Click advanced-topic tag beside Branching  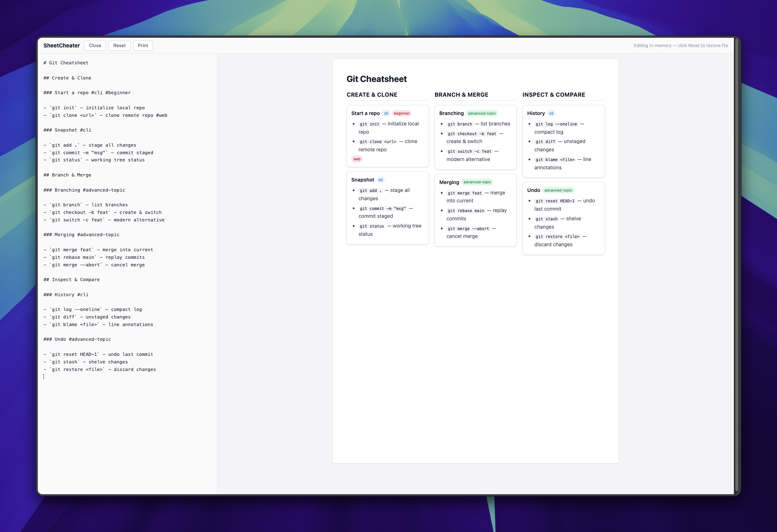point(482,113)
